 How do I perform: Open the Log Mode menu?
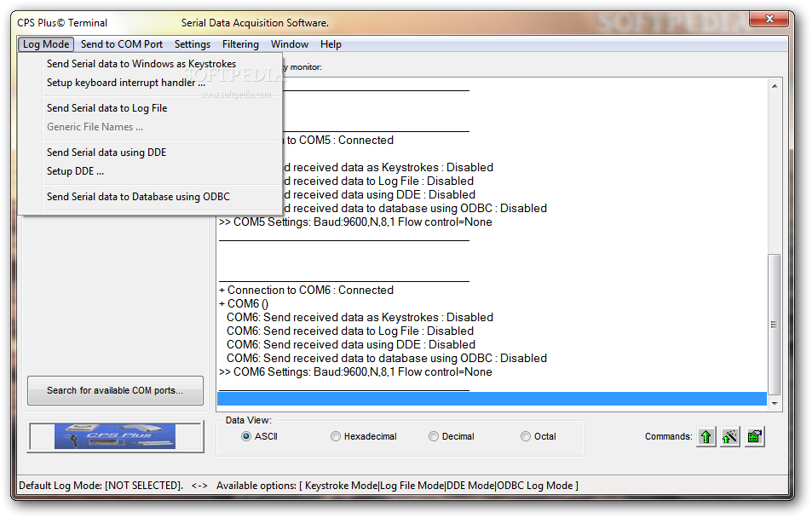(46, 44)
